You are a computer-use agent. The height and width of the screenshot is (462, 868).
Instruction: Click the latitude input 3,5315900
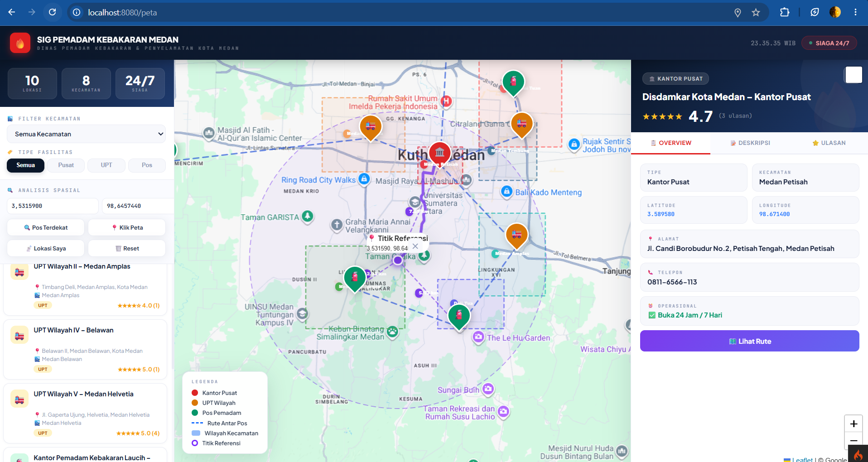(x=53, y=206)
